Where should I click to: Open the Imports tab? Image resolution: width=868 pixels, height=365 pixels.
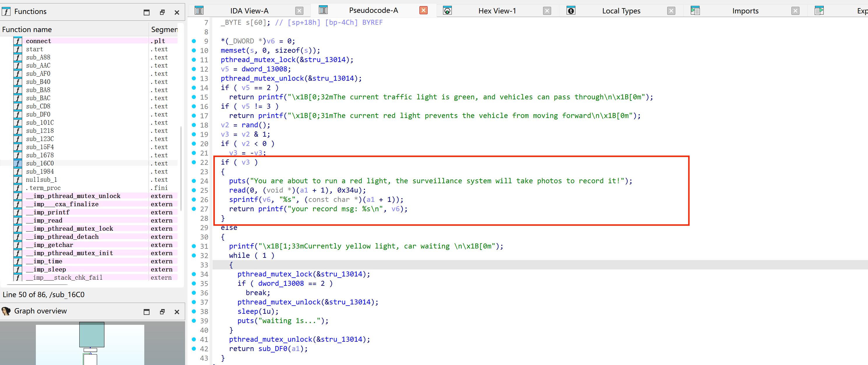point(745,11)
